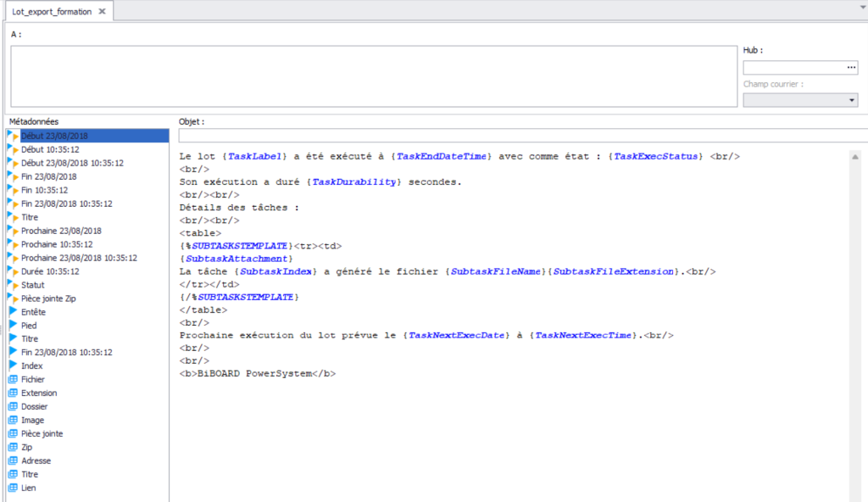Close the Lot_export_formation tab
The height and width of the screenshot is (502, 868).
point(103,11)
